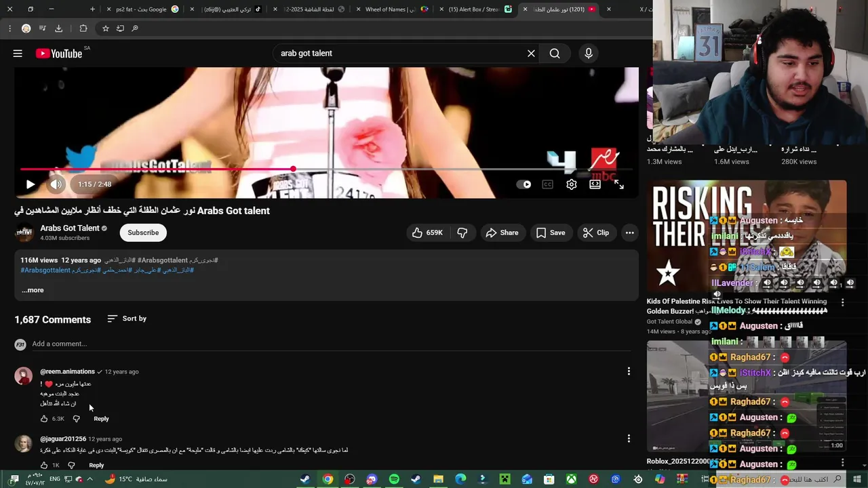Open the player settings gear
The height and width of the screenshot is (488, 868).
pos(572,184)
